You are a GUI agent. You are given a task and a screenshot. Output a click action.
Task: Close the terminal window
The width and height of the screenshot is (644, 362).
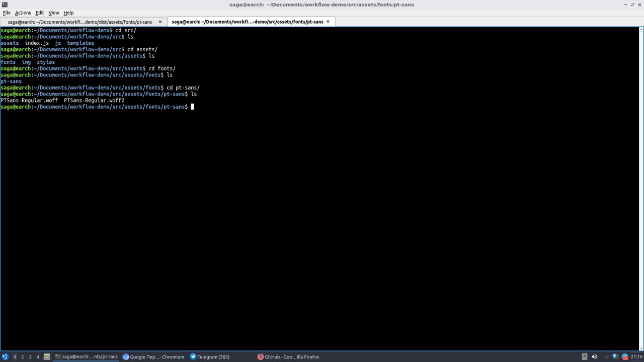638,5
